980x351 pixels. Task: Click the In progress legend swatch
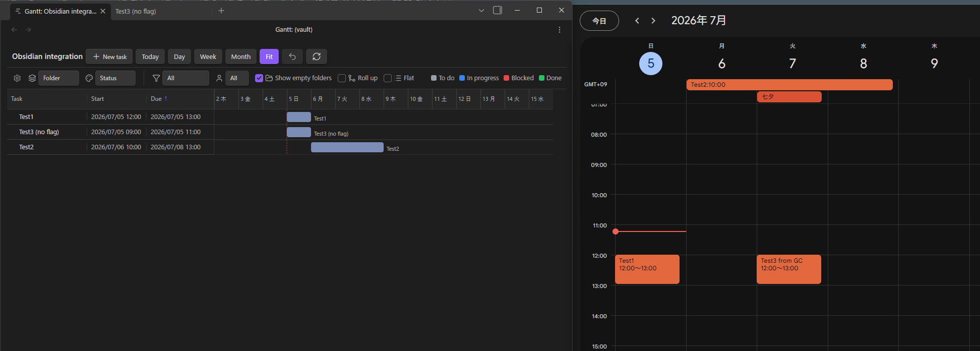click(462, 78)
